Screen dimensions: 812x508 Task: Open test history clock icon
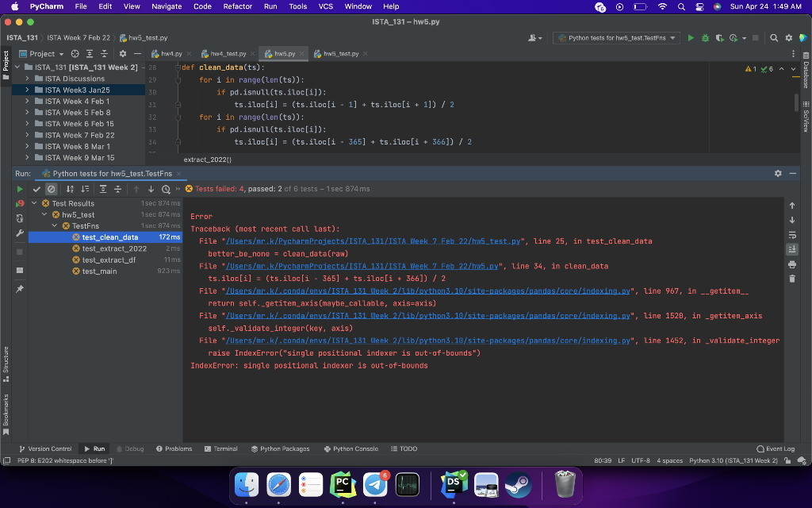166,189
